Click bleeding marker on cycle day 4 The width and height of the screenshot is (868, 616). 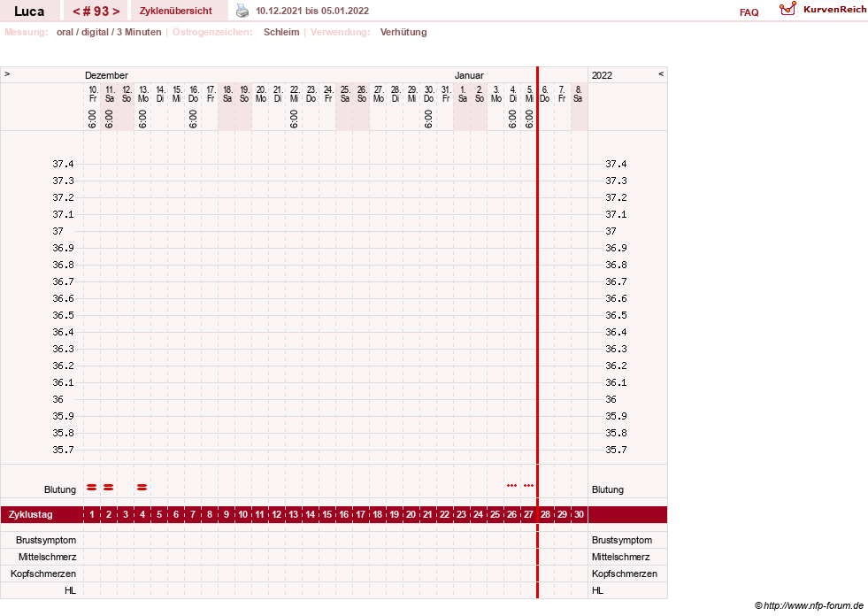click(142, 488)
